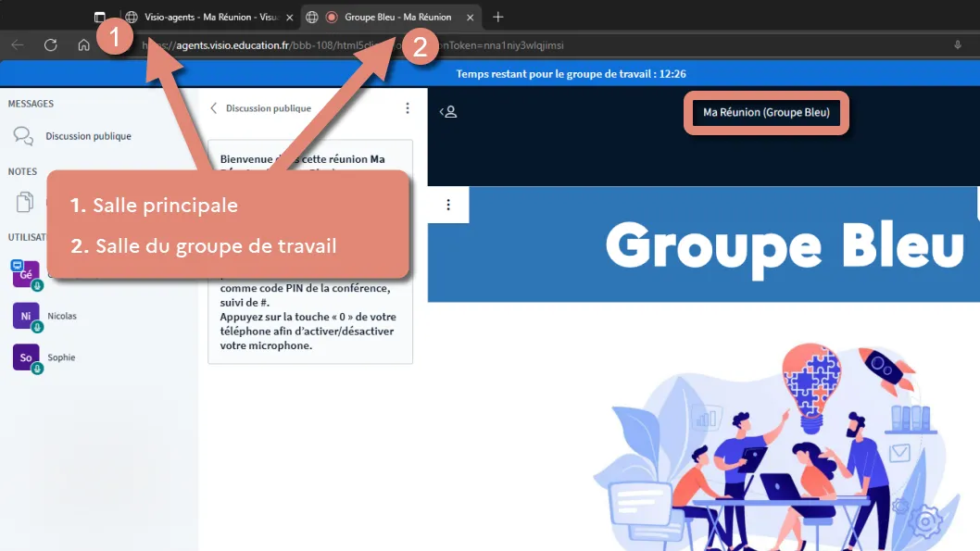The height and width of the screenshot is (551, 980).
Task: Open the tab overview icon
Action: click(99, 18)
